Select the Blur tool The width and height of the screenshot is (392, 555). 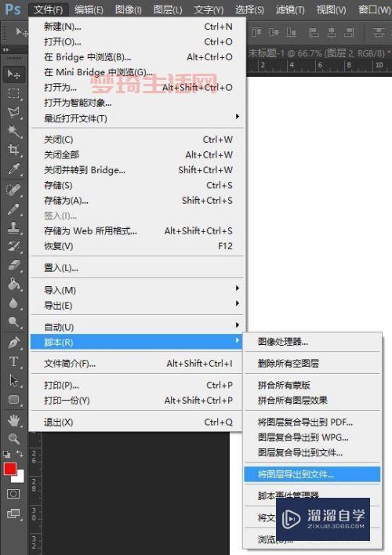[x=14, y=303]
